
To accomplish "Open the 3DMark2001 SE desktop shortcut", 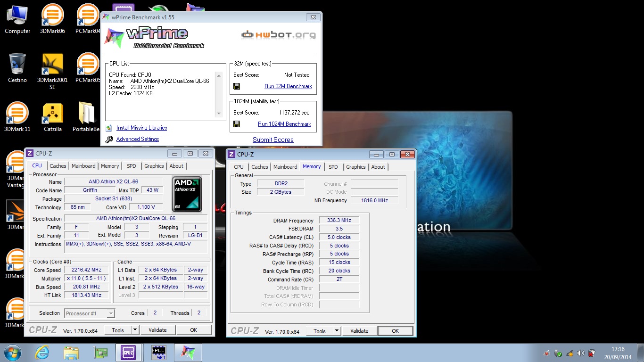I will [52, 72].
